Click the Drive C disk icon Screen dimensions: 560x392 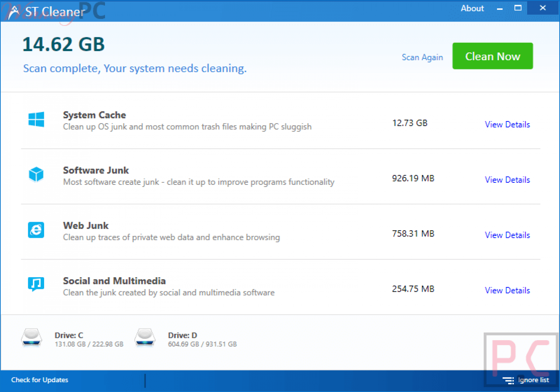[x=31, y=338]
